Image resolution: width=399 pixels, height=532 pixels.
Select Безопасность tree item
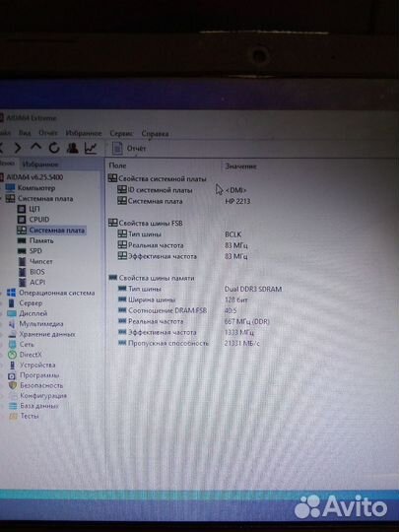41,385
